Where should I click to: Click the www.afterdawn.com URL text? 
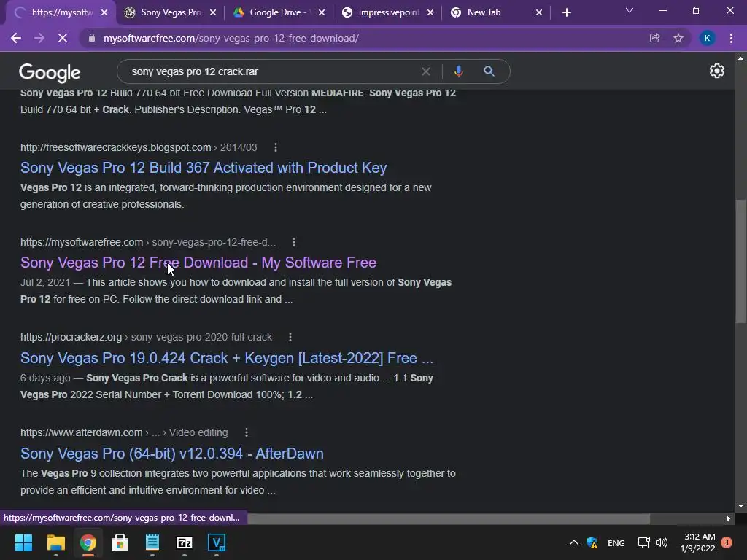tap(82, 432)
